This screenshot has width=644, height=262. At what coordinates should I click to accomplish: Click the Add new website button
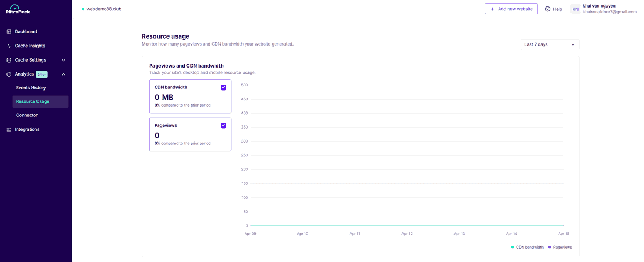pyautogui.click(x=511, y=9)
